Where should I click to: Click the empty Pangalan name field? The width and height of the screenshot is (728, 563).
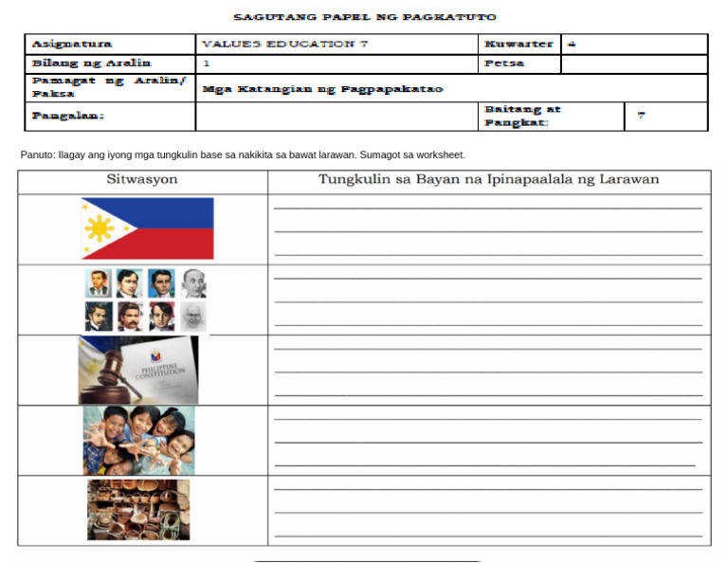pos(337,117)
